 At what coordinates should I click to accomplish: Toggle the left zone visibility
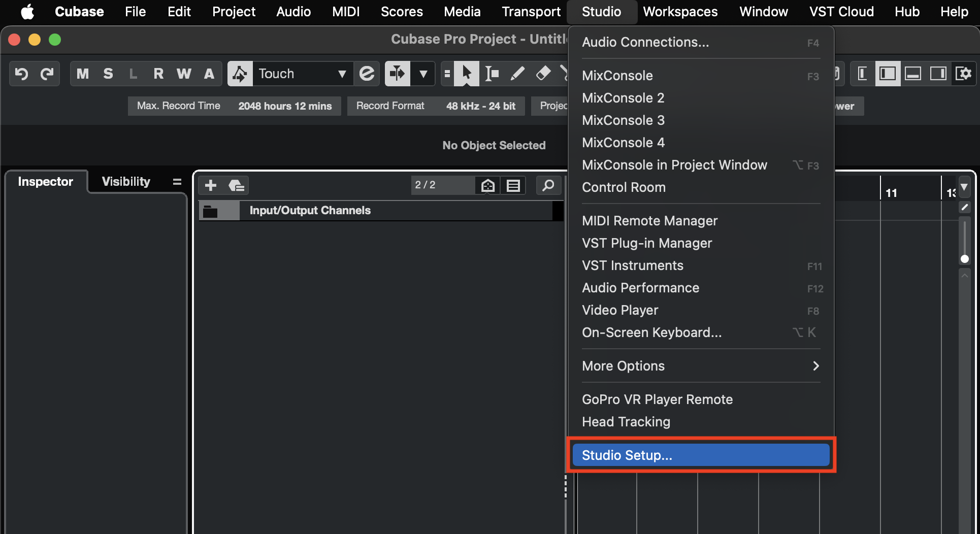click(888, 74)
